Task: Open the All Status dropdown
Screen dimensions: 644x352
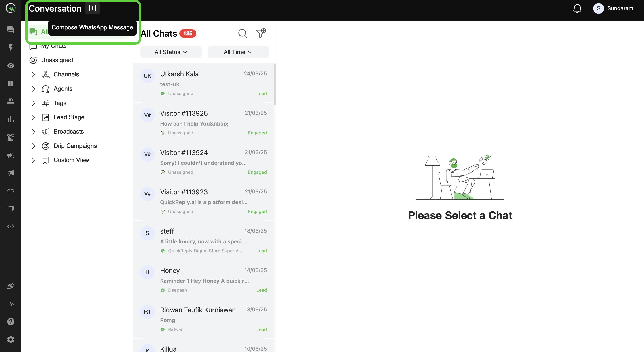Action: click(x=171, y=52)
